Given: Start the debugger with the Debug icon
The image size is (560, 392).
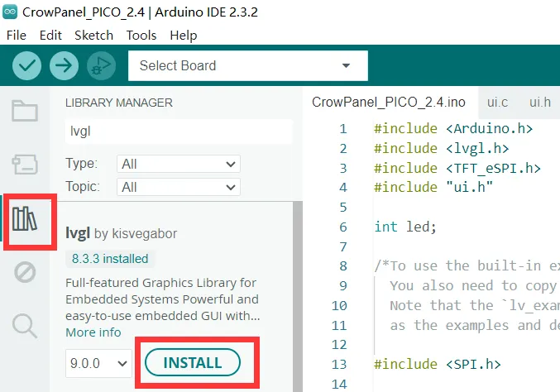Looking at the screenshot, I should click(100, 65).
